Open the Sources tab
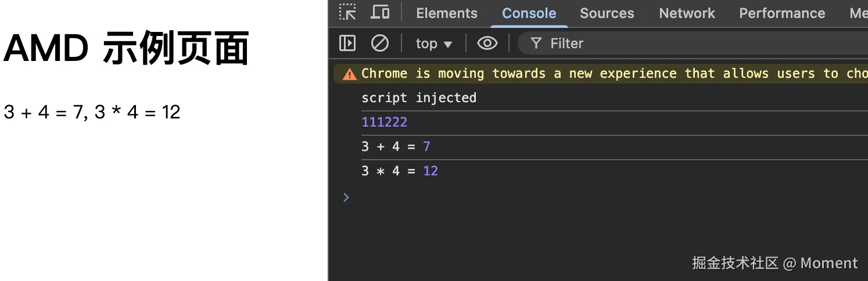This screenshot has height=281, width=868. [x=607, y=13]
